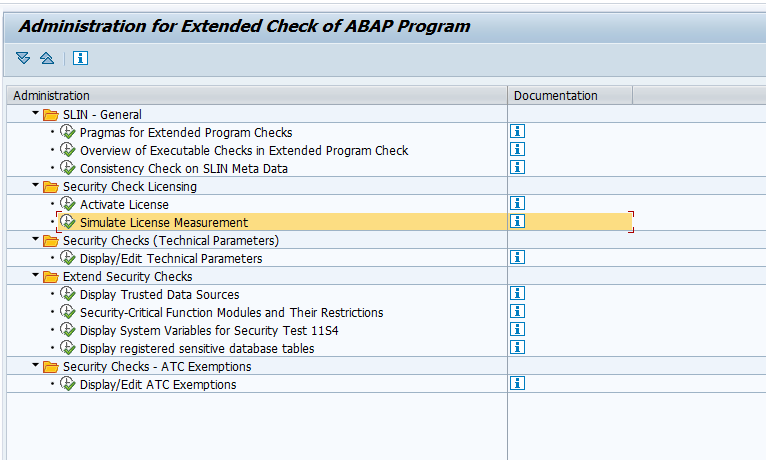Click Consistency Check on SLIN Meta Data text

pos(184,169)
